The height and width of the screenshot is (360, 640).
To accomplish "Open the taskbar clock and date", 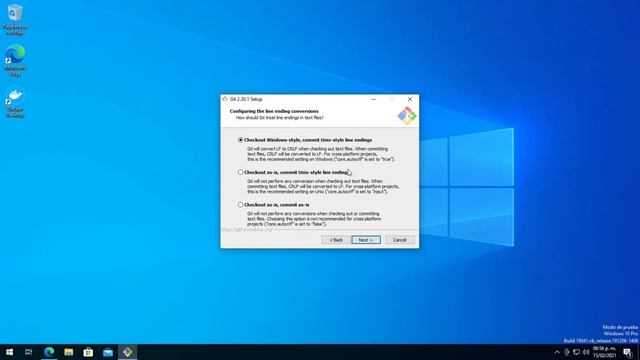I will click(x=604, y=352).
